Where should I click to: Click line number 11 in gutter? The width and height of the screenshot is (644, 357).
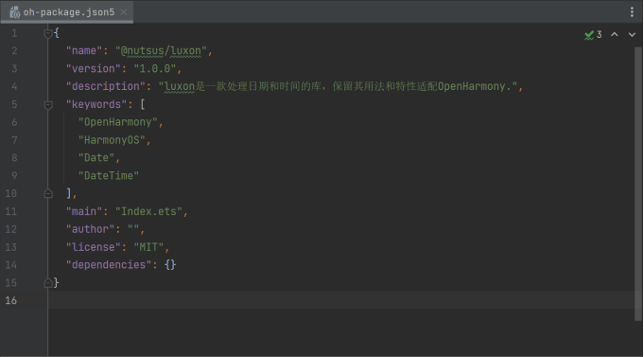(x=10, y=211)
